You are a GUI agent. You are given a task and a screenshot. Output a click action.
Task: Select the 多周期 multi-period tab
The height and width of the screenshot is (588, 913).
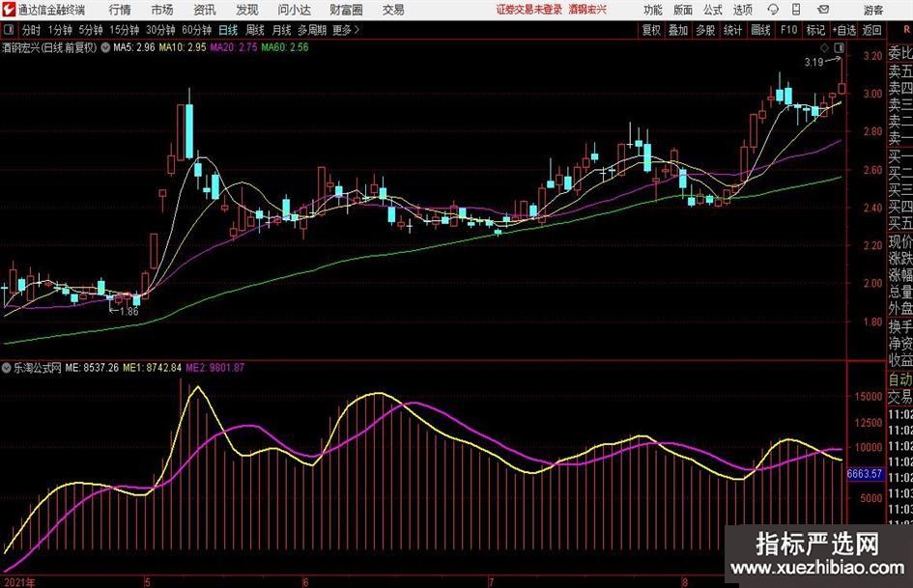[312, 30]
